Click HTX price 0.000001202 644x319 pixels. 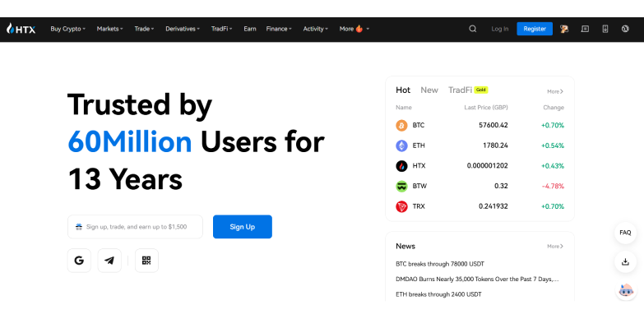click(x=488, y=166)
